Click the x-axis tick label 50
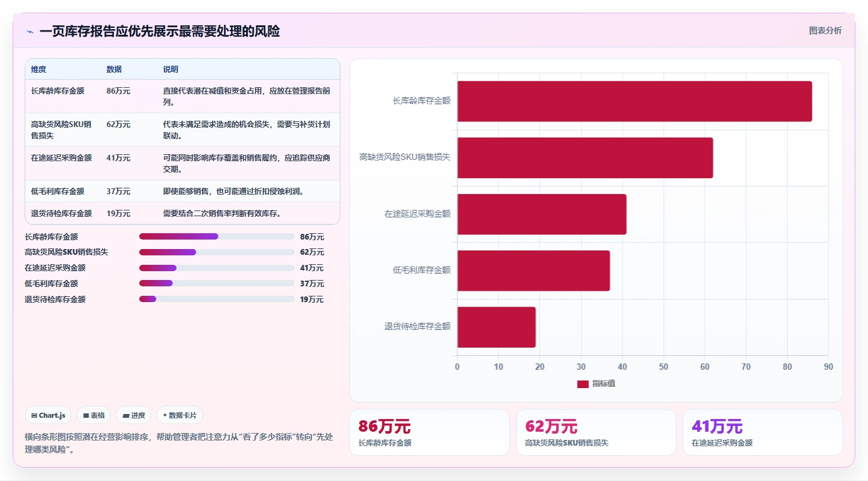 pyautogui.click(x=664, y=367)
